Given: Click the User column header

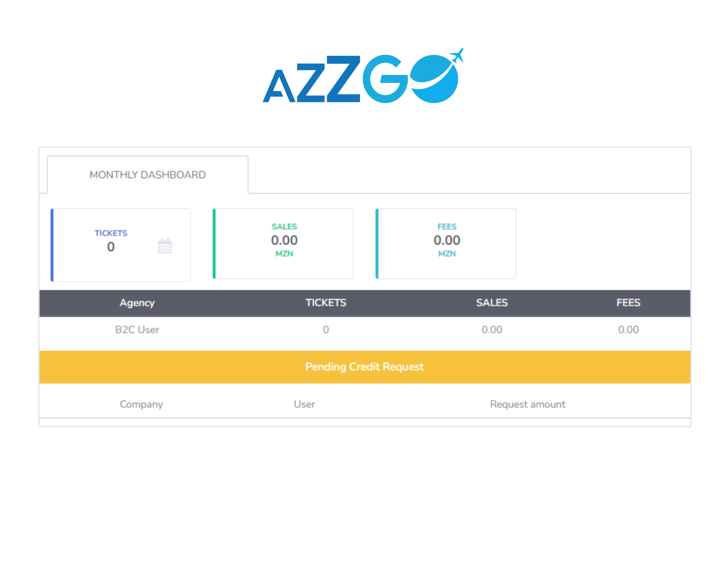Looking at the screenshot, I should [x=304, y=404].
